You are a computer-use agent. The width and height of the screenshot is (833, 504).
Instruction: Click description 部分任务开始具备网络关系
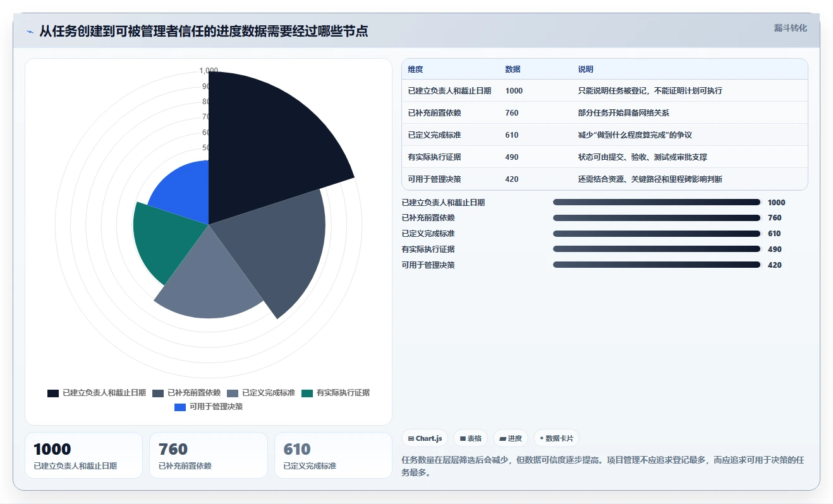(x=624, y=113)
